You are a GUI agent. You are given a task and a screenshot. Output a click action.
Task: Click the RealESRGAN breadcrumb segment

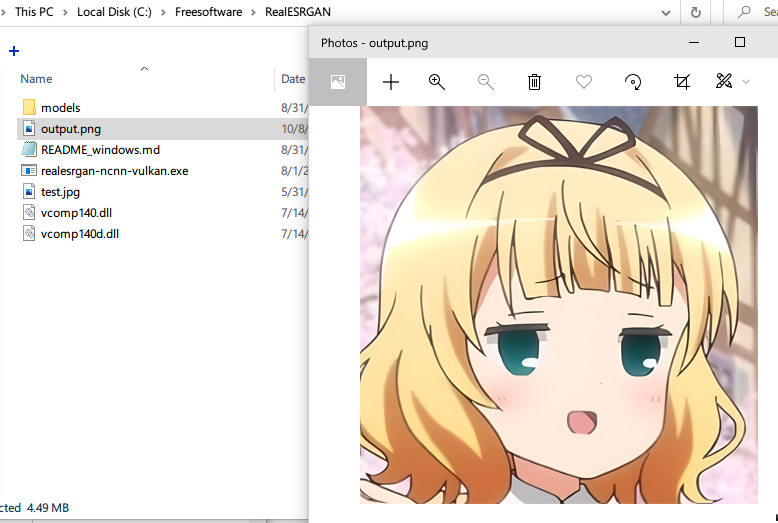point(298,12)
